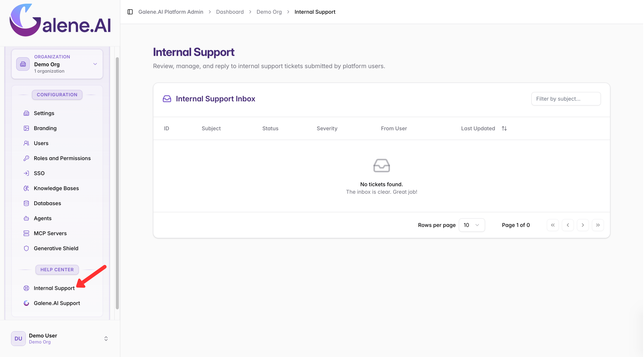Click the organization building icon
The width and height of the screenshot is (644, 357).
tap(23, 64)
